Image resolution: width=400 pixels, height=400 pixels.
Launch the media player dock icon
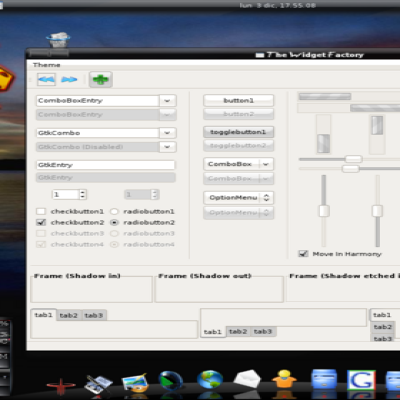pos(171,381)
